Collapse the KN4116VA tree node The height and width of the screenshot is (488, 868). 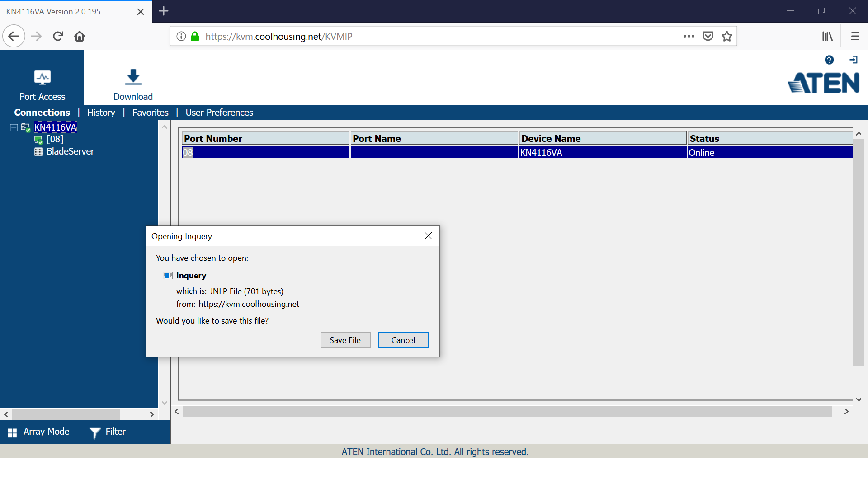[x=14, y=127]
